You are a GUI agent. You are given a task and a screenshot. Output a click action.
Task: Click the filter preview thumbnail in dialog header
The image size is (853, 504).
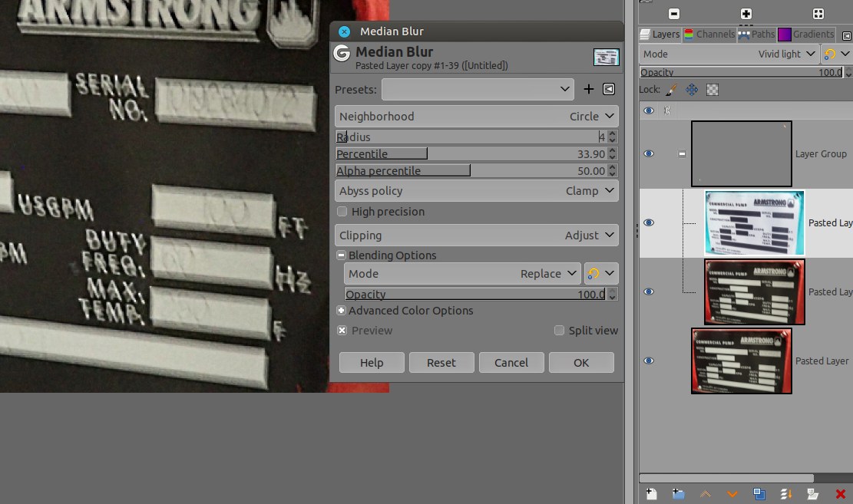pos(606,57)
